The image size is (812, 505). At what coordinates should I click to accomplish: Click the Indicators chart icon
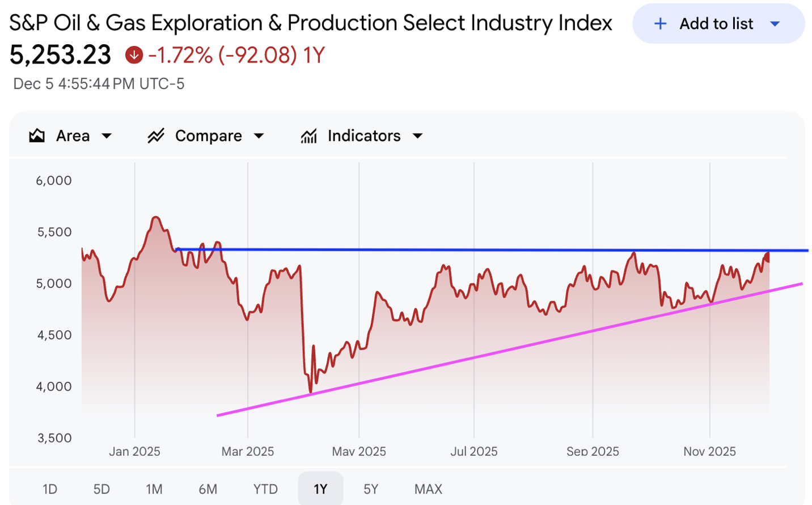309,136
